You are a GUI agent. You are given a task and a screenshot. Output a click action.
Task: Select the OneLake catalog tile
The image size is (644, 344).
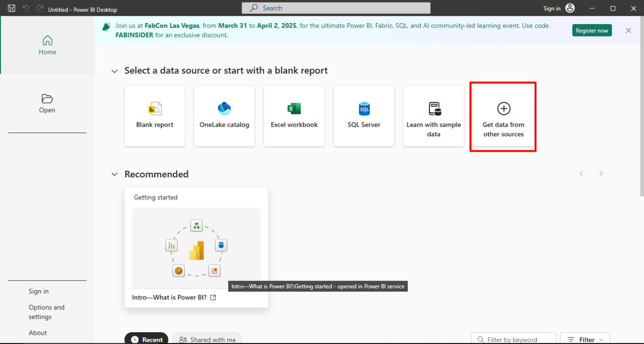click(224, 116)
